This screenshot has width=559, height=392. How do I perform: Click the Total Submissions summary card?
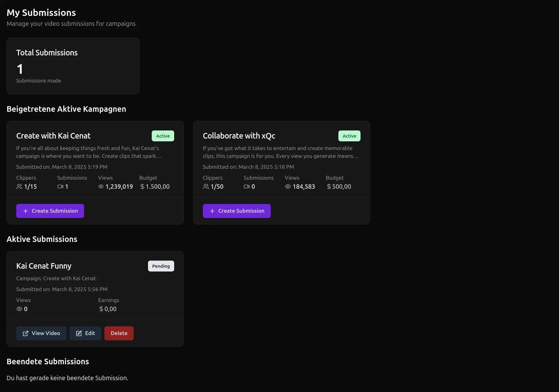coord(73,66)
